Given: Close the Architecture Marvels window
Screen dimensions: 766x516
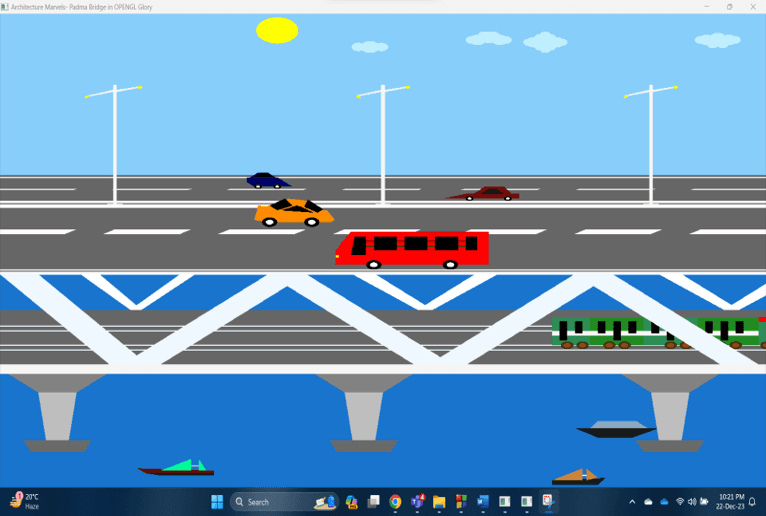Looking at the screenshot, I should [753, 7].
